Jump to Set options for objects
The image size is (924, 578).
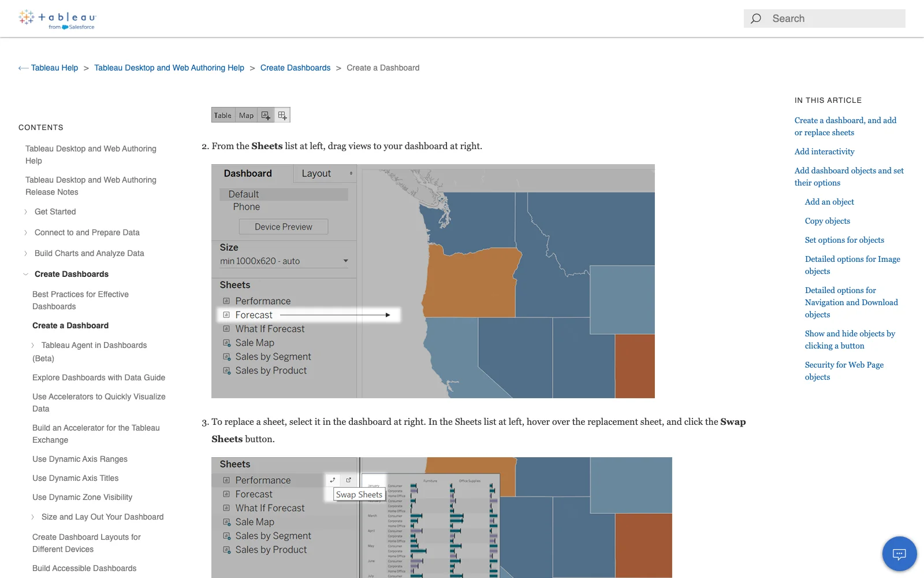[x=844, y=240]
